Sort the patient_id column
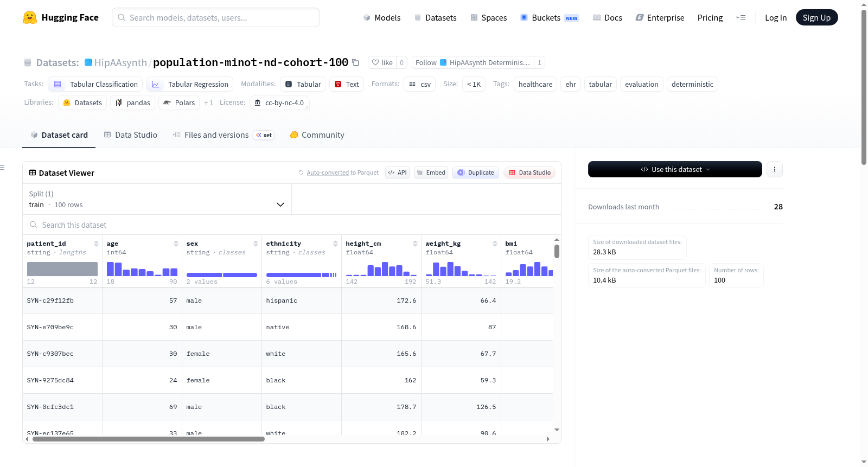The height and width of the screenshot is (467, 868). pos(96,244)
